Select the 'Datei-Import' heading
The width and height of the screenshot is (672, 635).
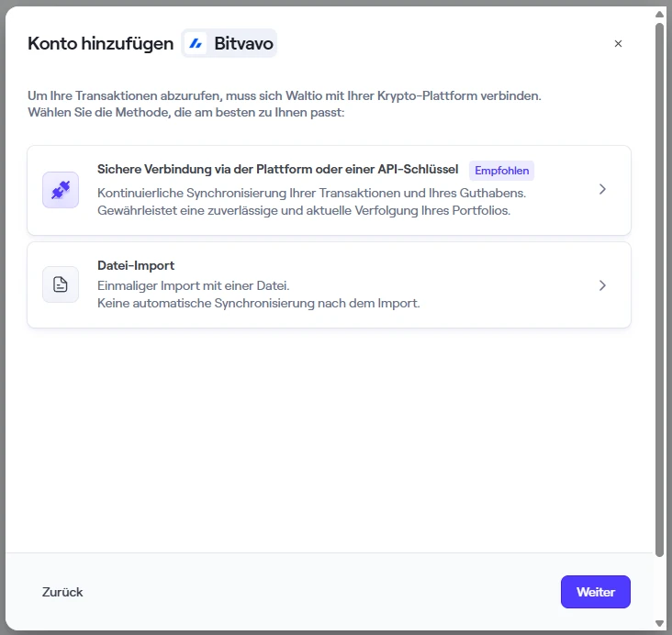[136, 266]
